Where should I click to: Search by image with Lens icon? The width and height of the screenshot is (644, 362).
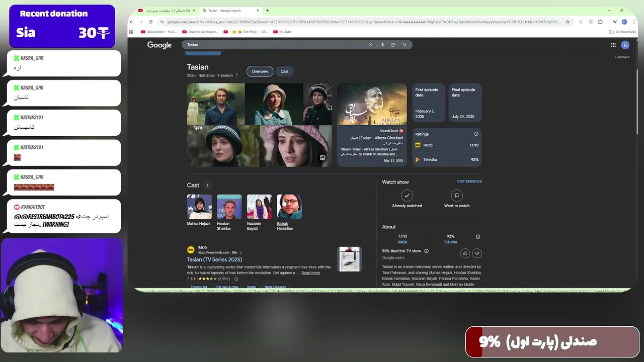tap(393, 45)
